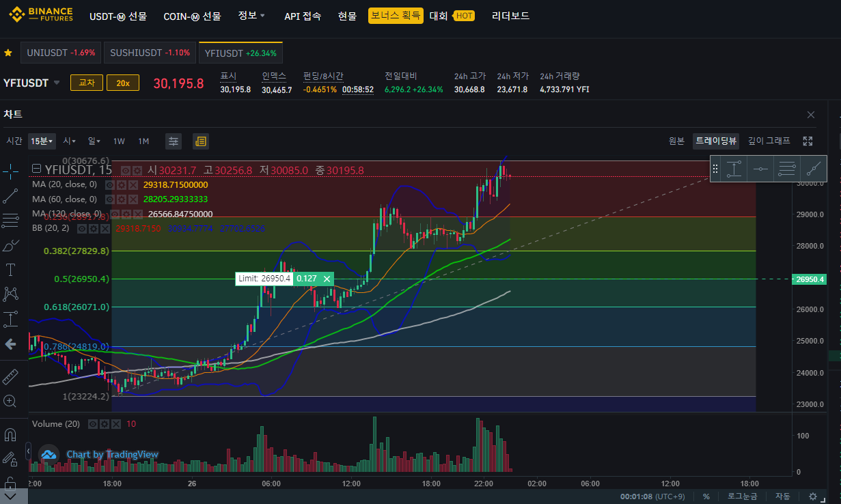841x504 pixels.
Task: Click the yellow order list icon
Action: tap(201, 141)
